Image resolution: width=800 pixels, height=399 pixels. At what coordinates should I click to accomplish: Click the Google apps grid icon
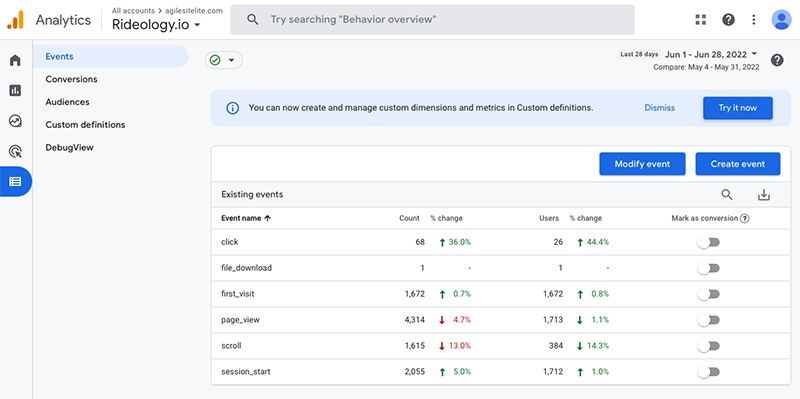[x=701, y=19]
